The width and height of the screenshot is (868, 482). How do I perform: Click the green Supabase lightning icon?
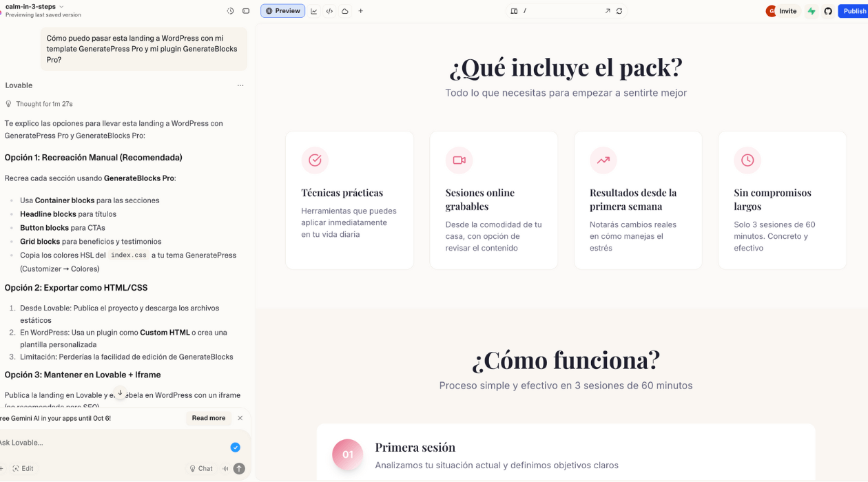[x=811, y=10]
